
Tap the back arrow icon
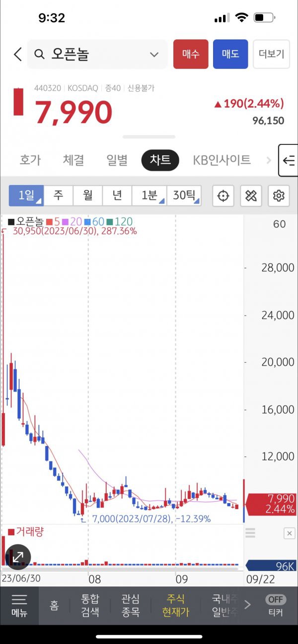point(18,54)
